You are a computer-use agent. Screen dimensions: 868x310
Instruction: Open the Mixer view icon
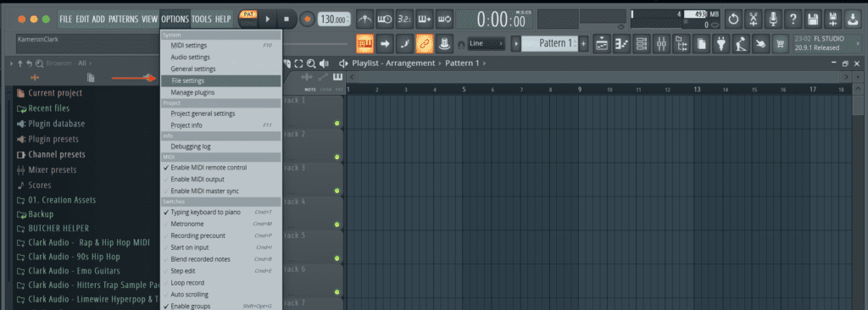point(662,43)
